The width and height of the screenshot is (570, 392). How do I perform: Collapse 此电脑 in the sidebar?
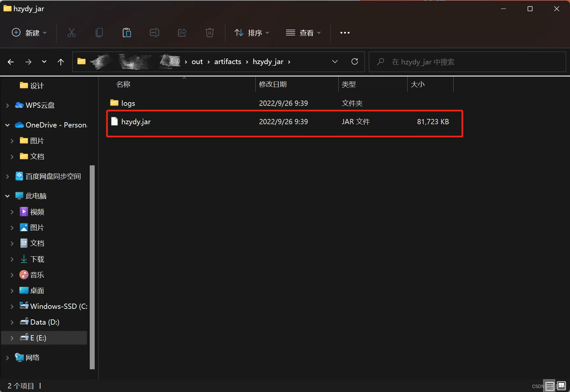pos(7,196)
